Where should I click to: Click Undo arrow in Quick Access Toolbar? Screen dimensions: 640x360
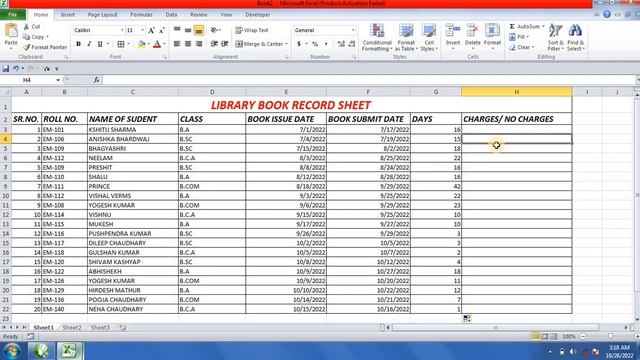16,69
